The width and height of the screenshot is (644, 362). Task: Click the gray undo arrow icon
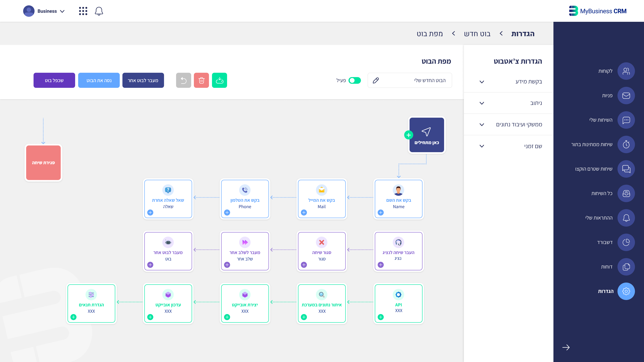[183, 80]
